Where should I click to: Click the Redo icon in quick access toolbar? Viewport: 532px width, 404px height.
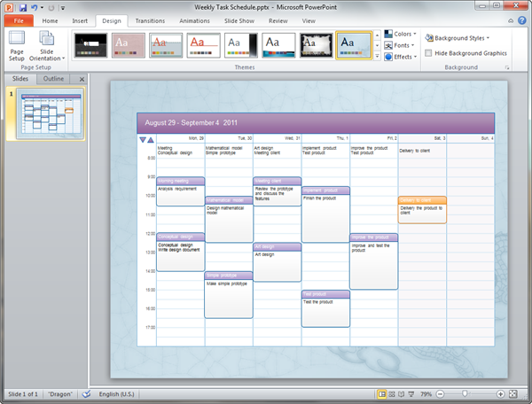point(51,7)
